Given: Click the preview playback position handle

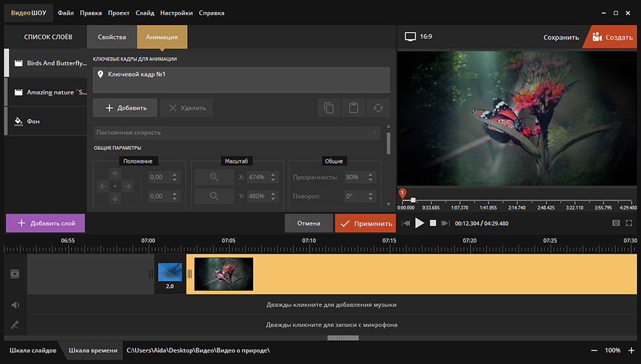Looking at the screenshot, I should 413,200.
